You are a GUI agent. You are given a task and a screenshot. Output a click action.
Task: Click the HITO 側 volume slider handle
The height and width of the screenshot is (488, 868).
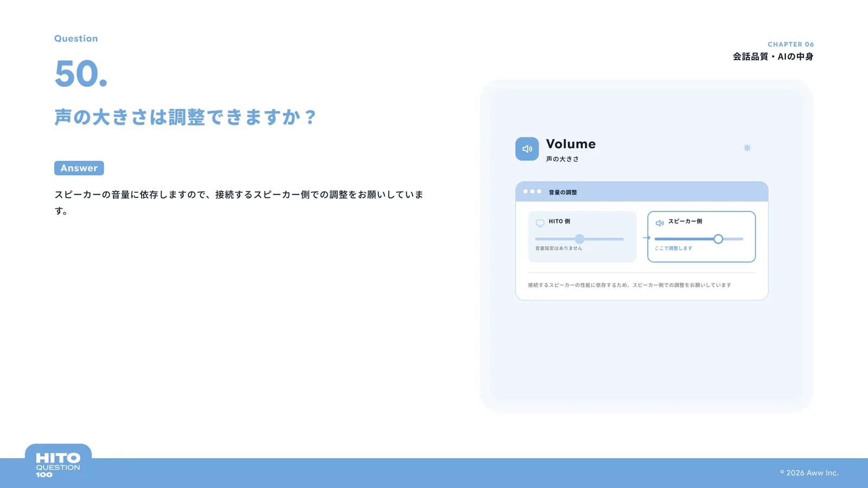pos(579,239)
